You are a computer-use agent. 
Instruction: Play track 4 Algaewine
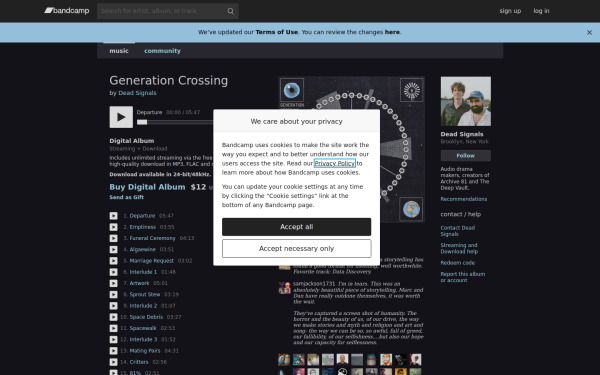[x=114, y=249]
